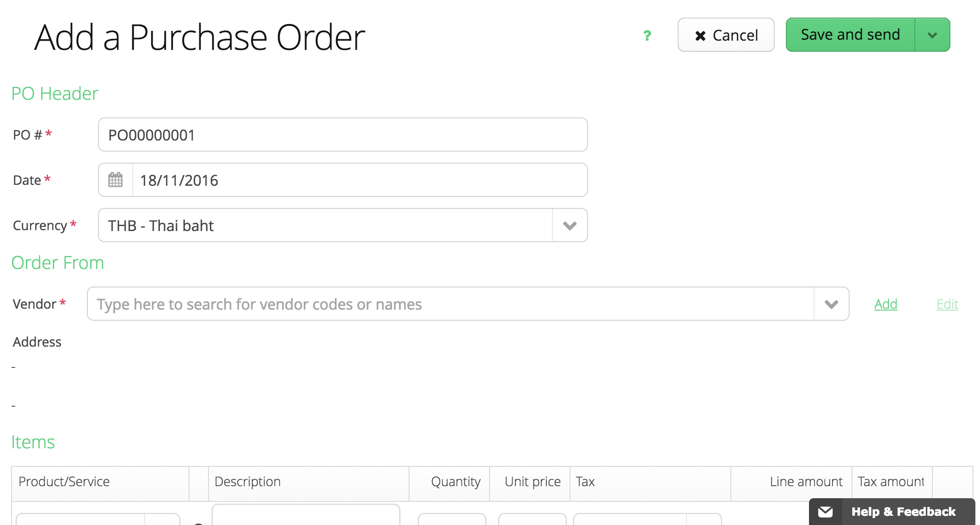Open the Vendor dropdown chevron

pyautogui.click(x=831, y=304)
